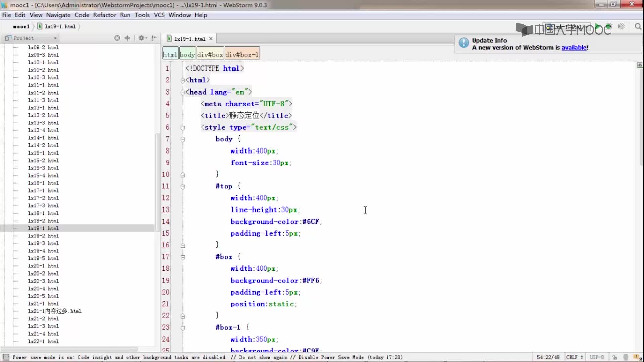
Task: Click mooc1 in navigation bar
Action: pyautogui.click(x=21, y=26)
